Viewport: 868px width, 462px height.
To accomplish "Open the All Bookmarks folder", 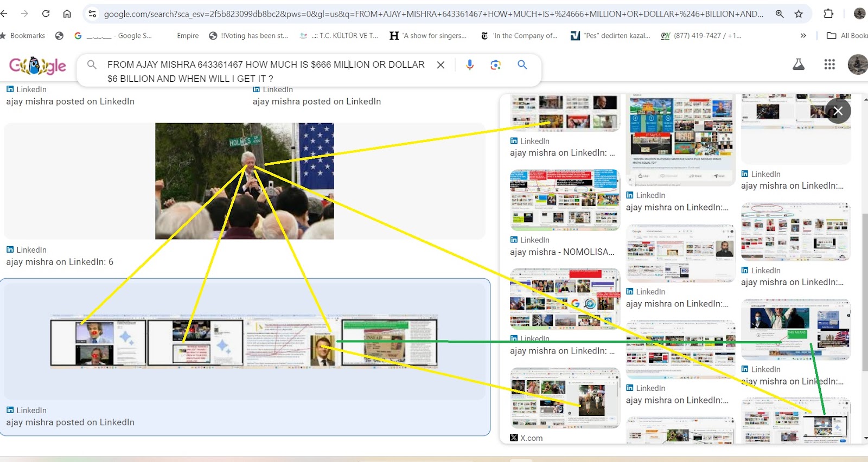I will 847,36.
